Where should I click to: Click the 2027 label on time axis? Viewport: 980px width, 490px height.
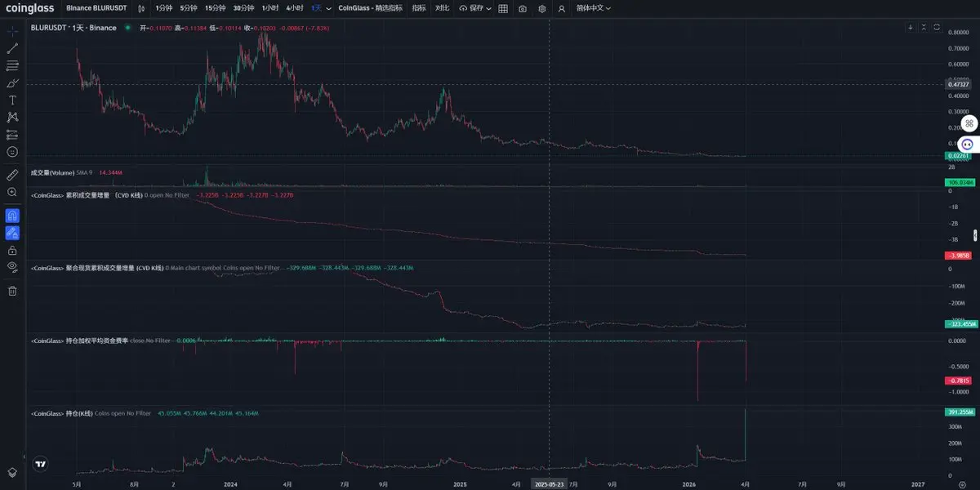point(919,483)
